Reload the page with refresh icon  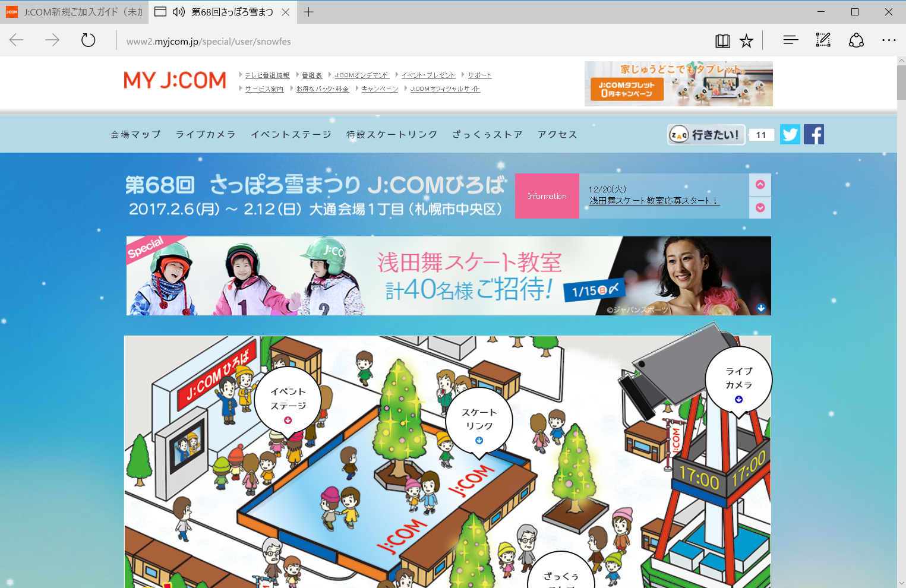point(88,40)
